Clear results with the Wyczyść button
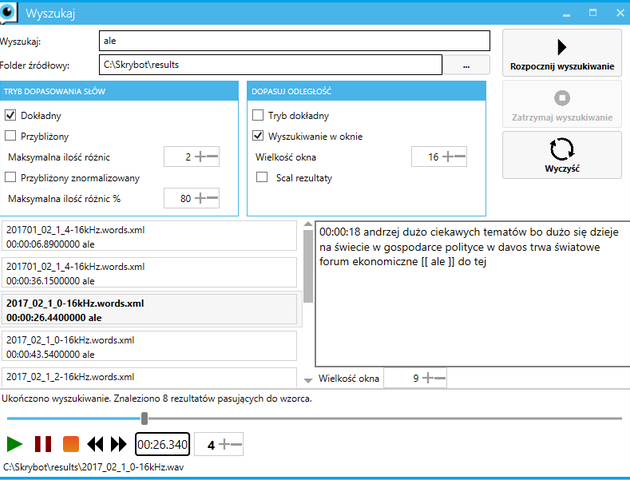630x480 pixels. tap(562, 155)
